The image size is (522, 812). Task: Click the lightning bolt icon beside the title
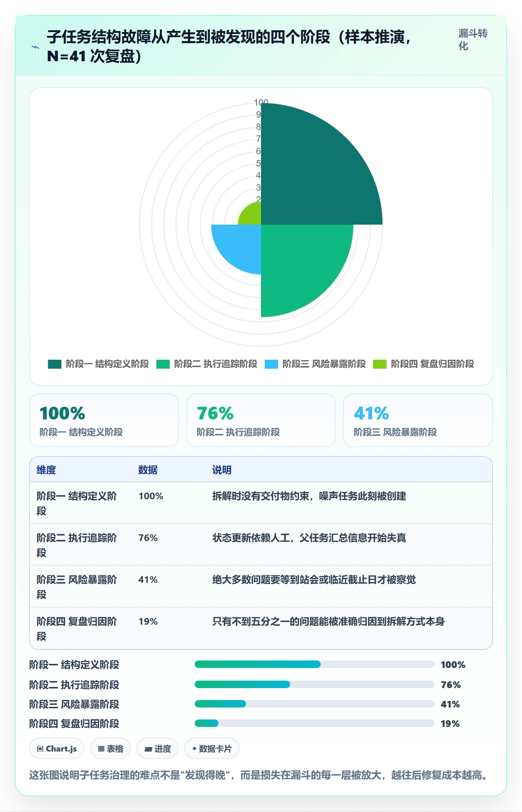click(35, 47)
